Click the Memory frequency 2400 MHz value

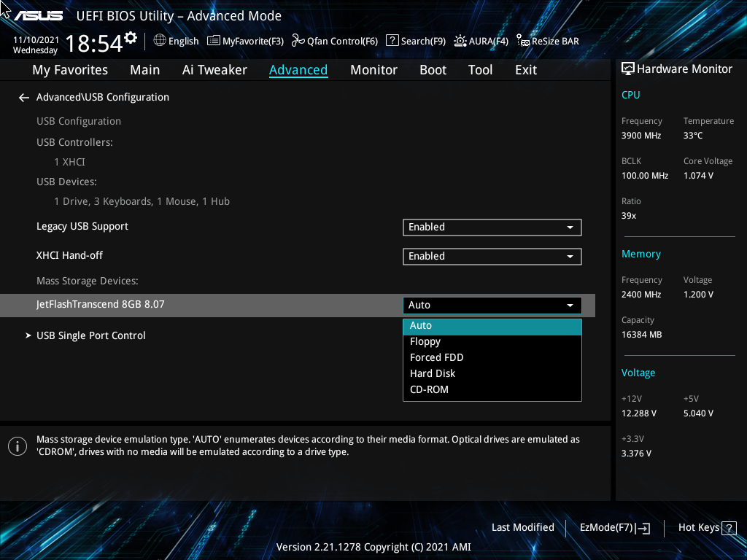(x=641, y=295)
